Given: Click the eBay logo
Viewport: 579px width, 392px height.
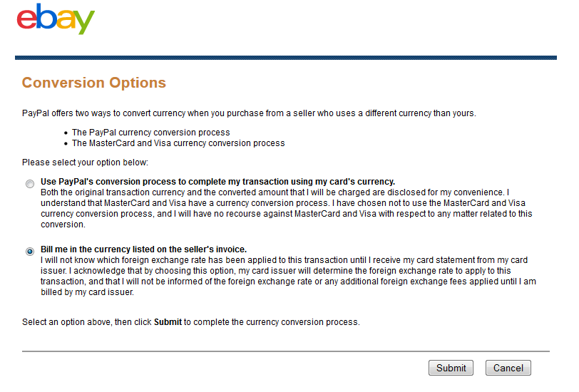Looking at the screenshot, I should tap(56, 19).
